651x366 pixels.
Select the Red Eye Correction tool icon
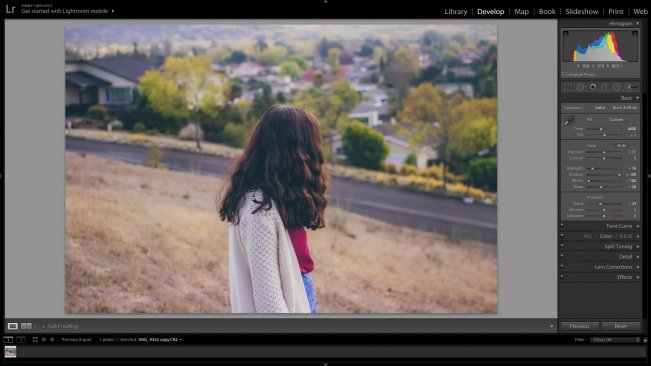coord(593,87)
